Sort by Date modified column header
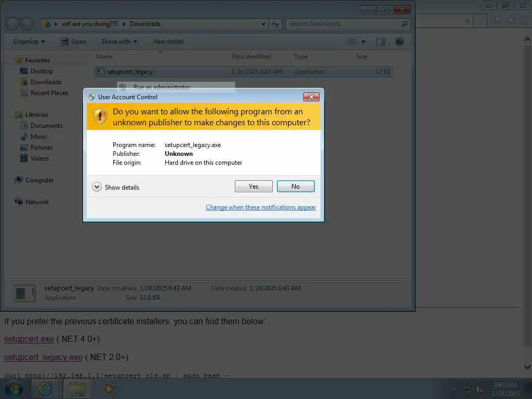 pos(251,56)
